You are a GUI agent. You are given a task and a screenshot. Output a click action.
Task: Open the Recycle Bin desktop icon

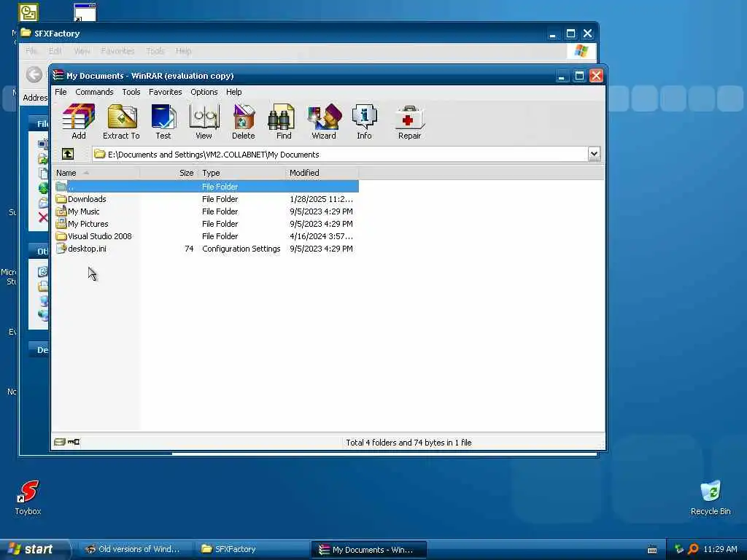coord(711,497)
